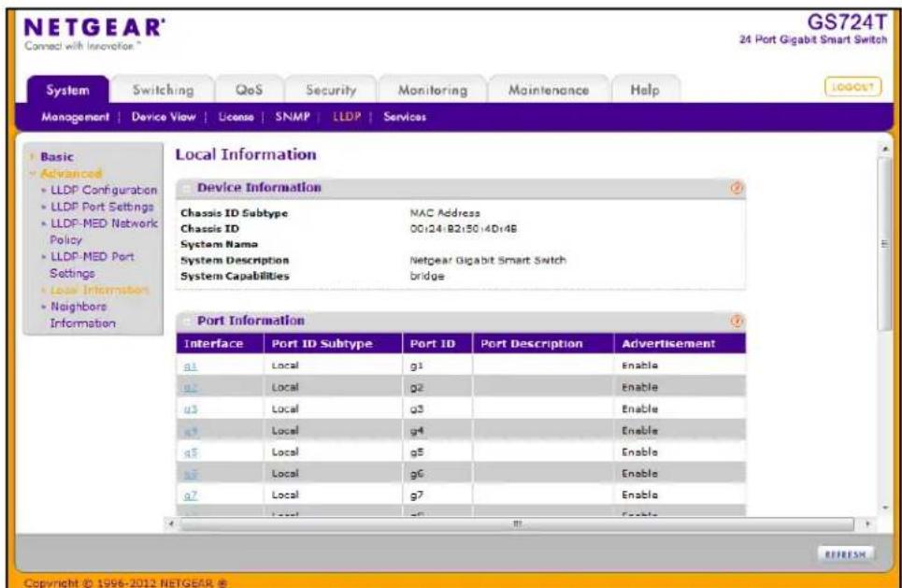Click the Refresh button
Viewport: 902px width, 588px height.
[845, 554]
